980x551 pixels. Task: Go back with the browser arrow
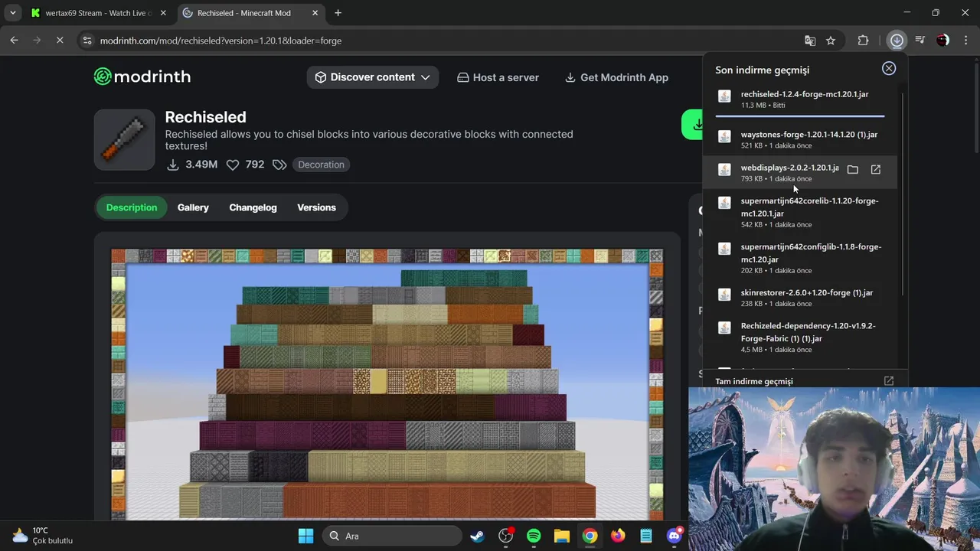click(x=14, y=41)
